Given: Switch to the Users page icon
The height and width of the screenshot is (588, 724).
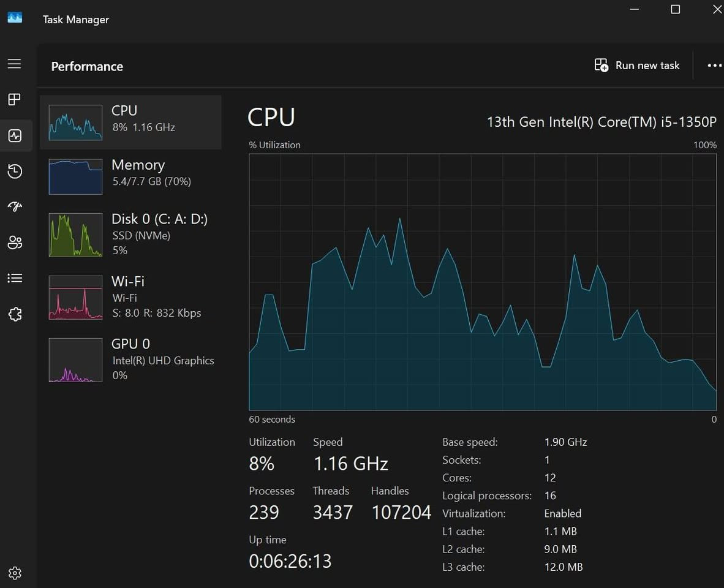Looking at the screenshot, I should (15, 243).
